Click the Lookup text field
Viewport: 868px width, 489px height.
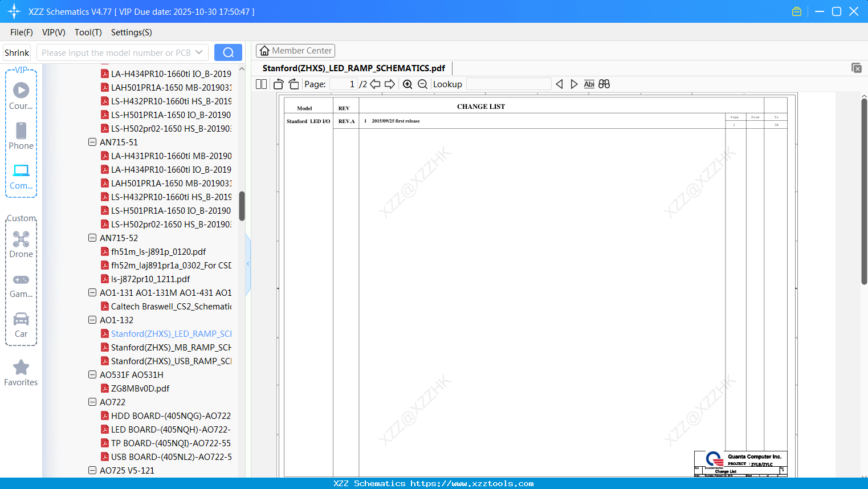click(509, 84)
